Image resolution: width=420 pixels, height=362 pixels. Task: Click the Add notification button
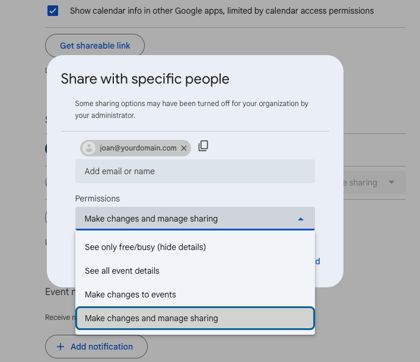coord(96,347)
